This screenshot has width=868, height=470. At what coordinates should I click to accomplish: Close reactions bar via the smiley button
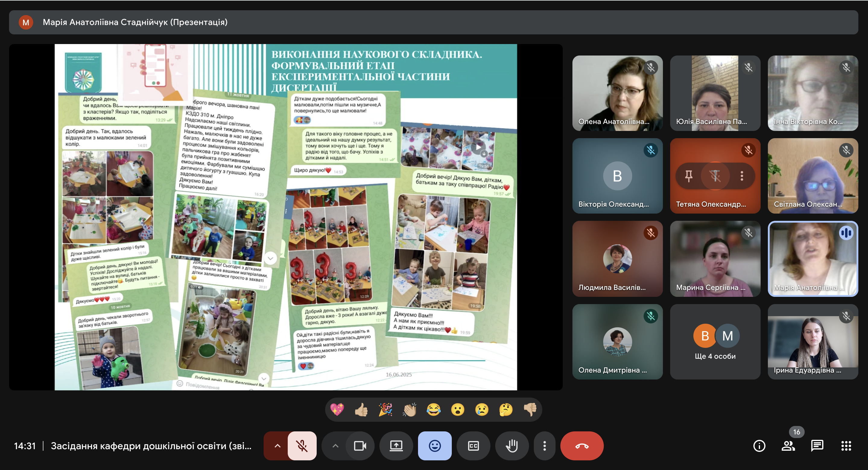pyautogui.click(x=435, y=446)
